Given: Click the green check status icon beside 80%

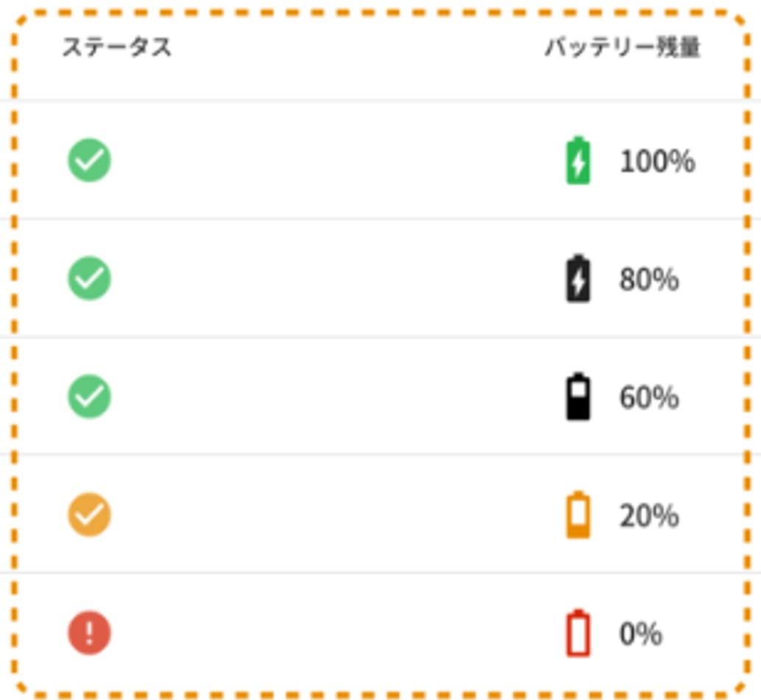Looking at the screenshot, I should (x=89, y=278).
